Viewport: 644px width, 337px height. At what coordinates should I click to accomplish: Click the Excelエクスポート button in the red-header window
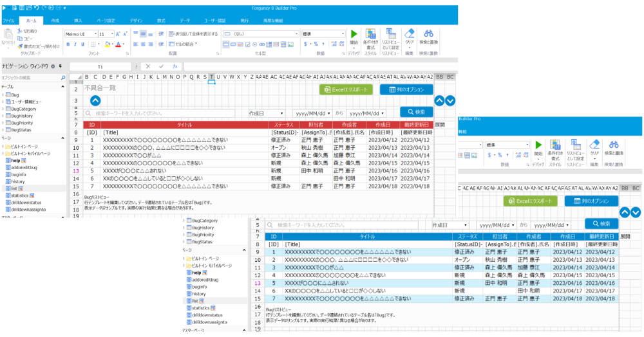pyautogui.click(x=346, y=89)
